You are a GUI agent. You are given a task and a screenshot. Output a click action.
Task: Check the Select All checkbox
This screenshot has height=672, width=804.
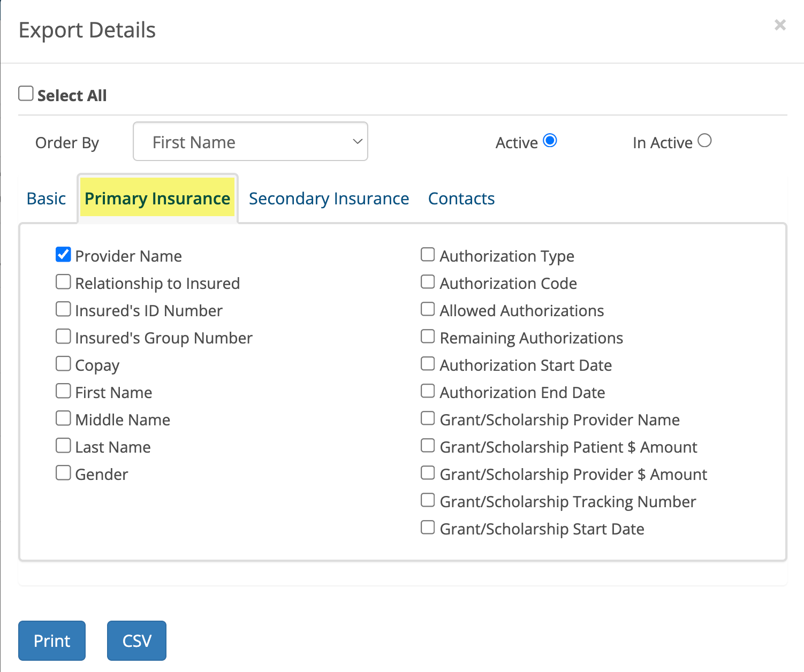26,94
